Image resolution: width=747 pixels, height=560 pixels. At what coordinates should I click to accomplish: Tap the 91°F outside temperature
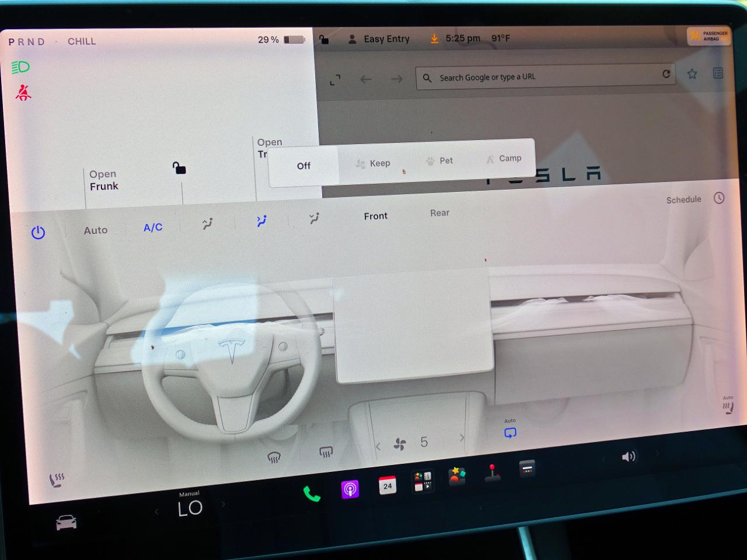(501, 38)
